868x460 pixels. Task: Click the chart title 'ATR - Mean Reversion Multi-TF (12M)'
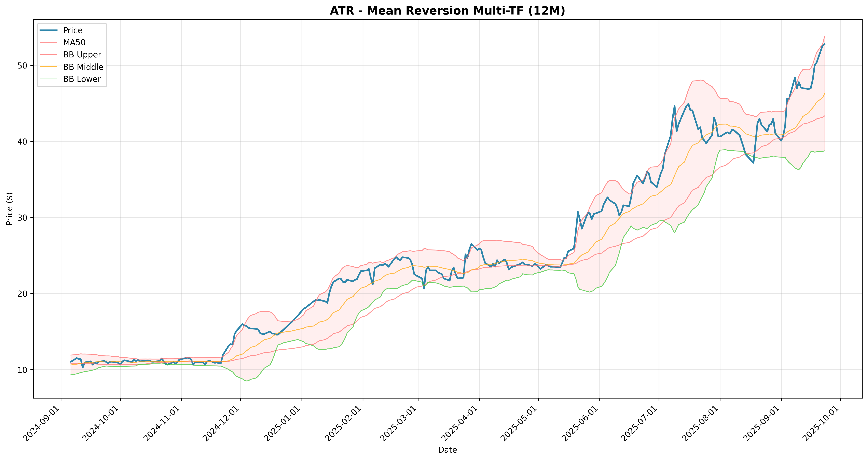click(x=447, y=11)
